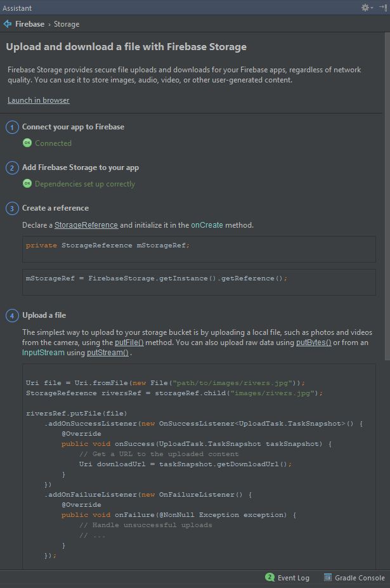Click the 'Upload and download a file' heading
Screen dimensions: 390x588
126,47
